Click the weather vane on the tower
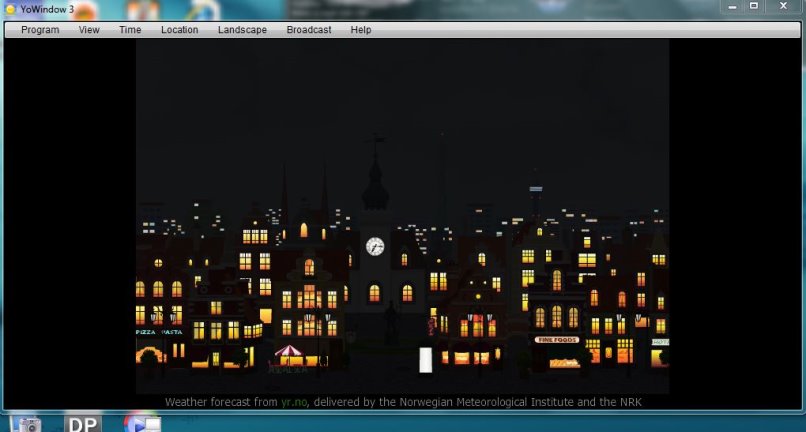This screenshot has height=432, width=806. coord(376,145)
